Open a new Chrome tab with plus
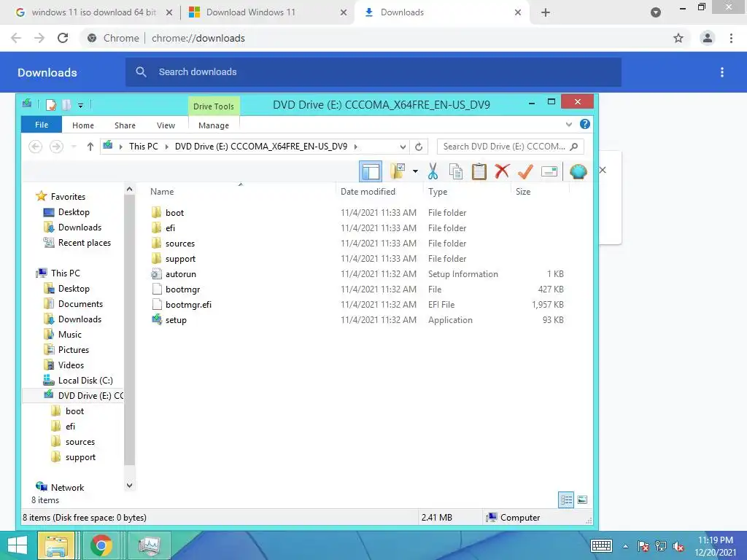Image resolution: width=747 pixels, height=560 pixels. (546, 12)
